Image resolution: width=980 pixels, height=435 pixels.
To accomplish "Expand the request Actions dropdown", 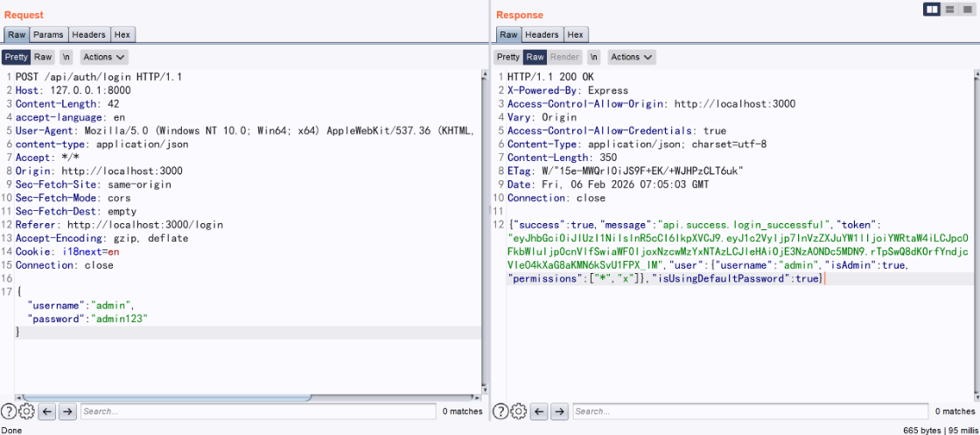I will coord(104,57).
